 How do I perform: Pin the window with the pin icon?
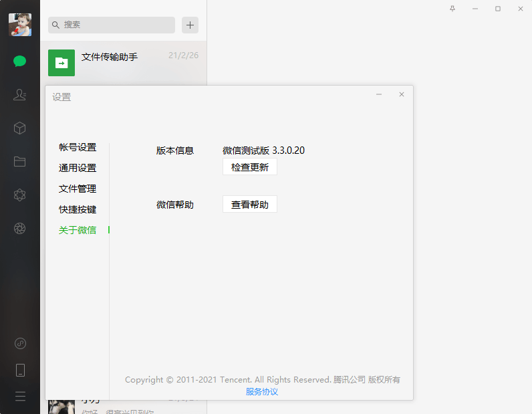click(x=452, y=9)
